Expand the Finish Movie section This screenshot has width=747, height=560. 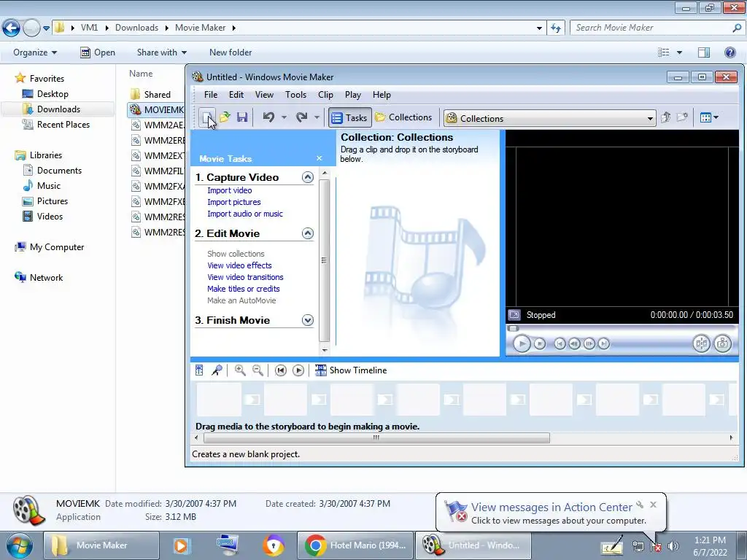tap(308, 320)
